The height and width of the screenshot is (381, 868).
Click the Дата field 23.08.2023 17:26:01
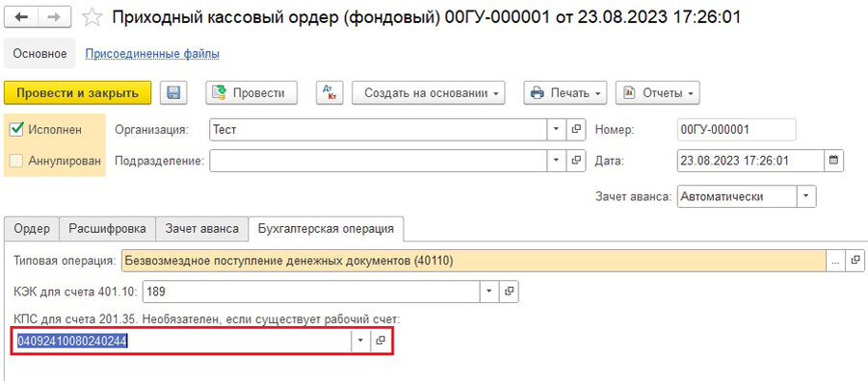pos(750,161)
